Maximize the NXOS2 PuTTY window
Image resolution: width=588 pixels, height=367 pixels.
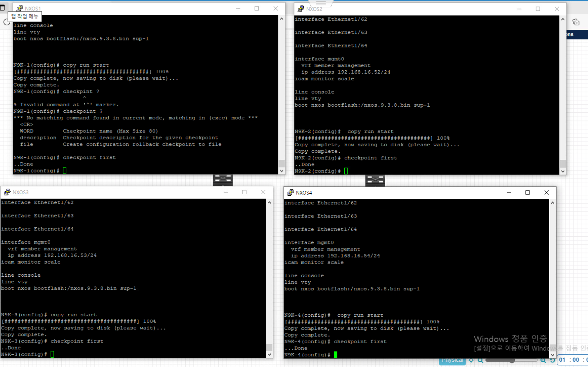pyautogui.click(x=538, y=9)
